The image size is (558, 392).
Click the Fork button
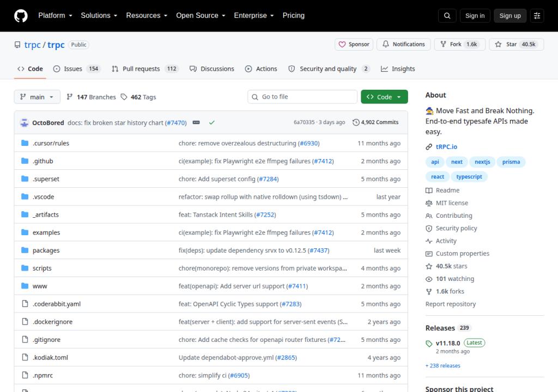[x=459, y=44]
